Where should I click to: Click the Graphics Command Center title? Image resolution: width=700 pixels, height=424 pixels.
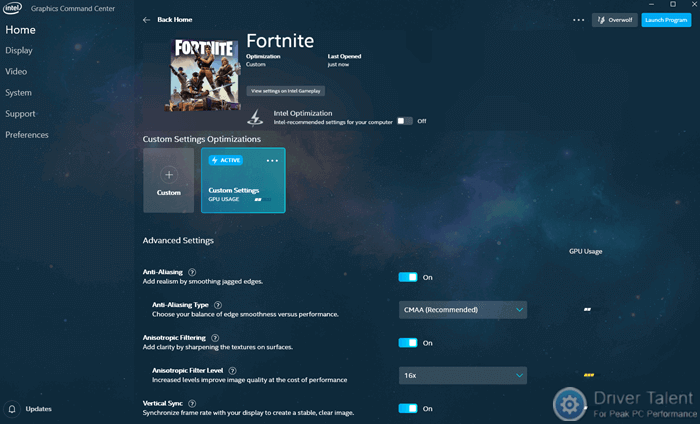tap(73, 8)
